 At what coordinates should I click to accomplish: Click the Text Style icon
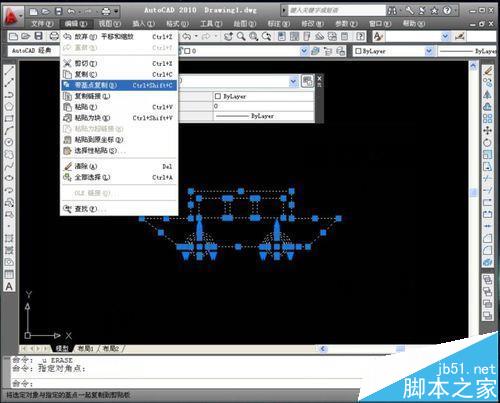pos(378,36)
